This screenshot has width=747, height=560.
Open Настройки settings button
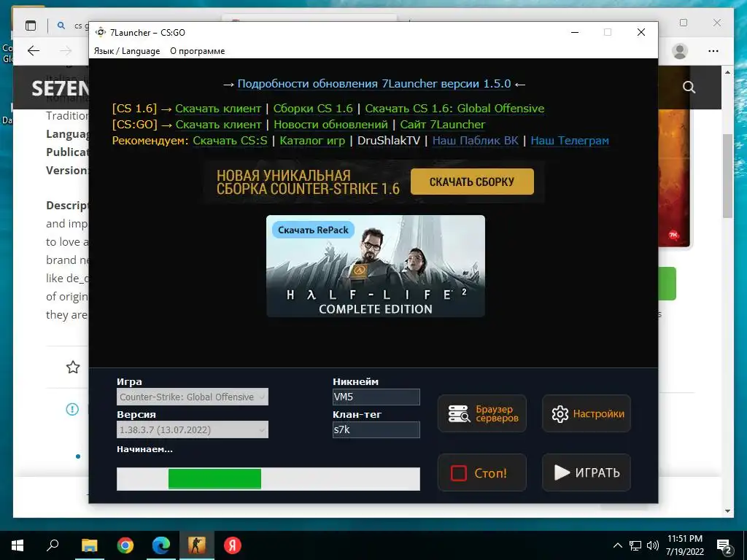coord(587,414)
